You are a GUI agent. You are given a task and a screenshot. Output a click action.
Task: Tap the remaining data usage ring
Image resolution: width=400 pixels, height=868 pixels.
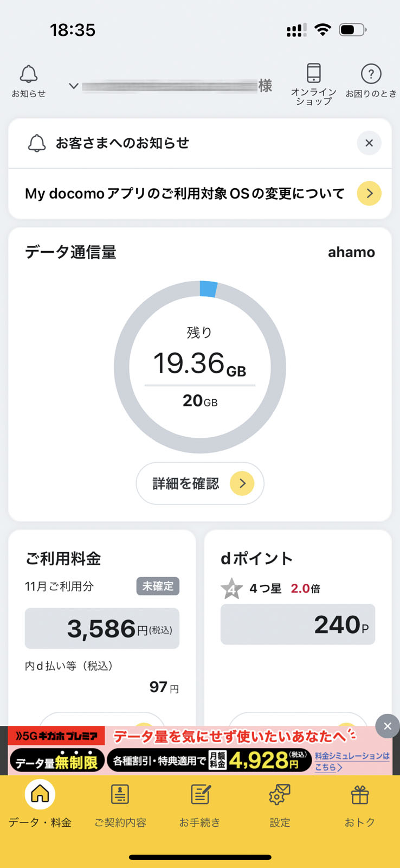tap(200, 367)
